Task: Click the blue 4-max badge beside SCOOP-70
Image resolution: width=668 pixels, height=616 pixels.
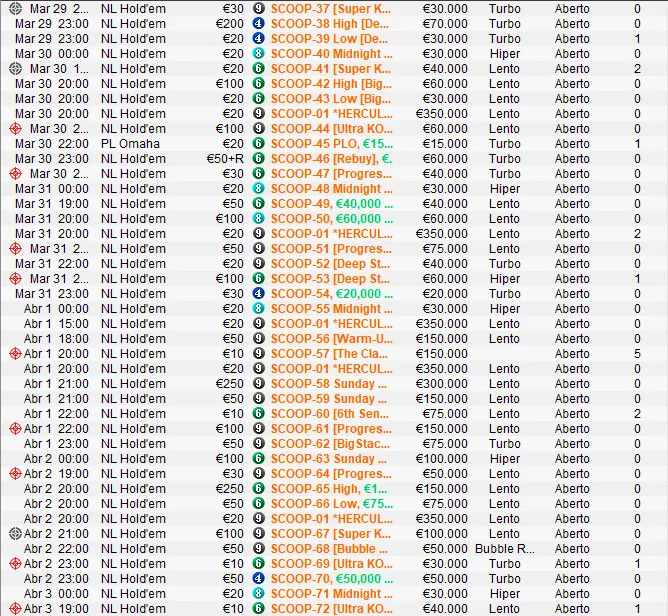Action: point(259,578)
